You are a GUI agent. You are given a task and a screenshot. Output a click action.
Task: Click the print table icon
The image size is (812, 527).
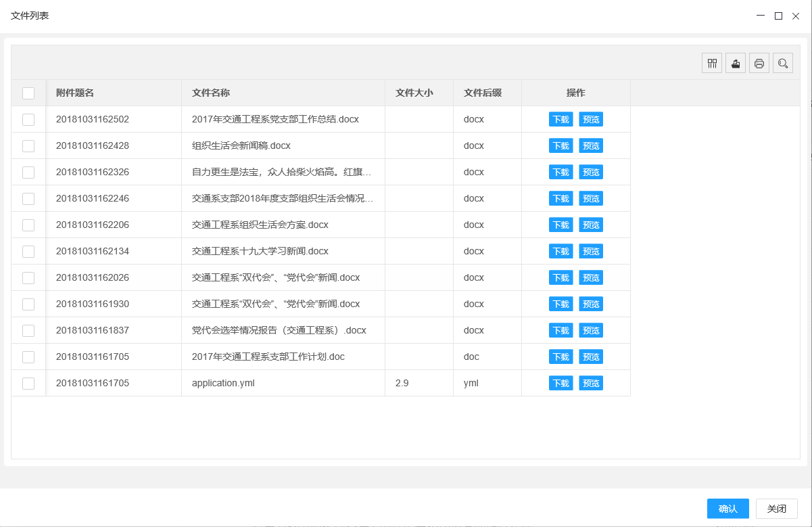point(759,64)
